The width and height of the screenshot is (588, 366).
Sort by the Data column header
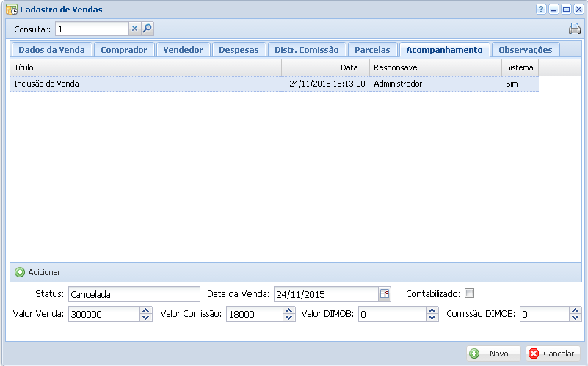325,67
